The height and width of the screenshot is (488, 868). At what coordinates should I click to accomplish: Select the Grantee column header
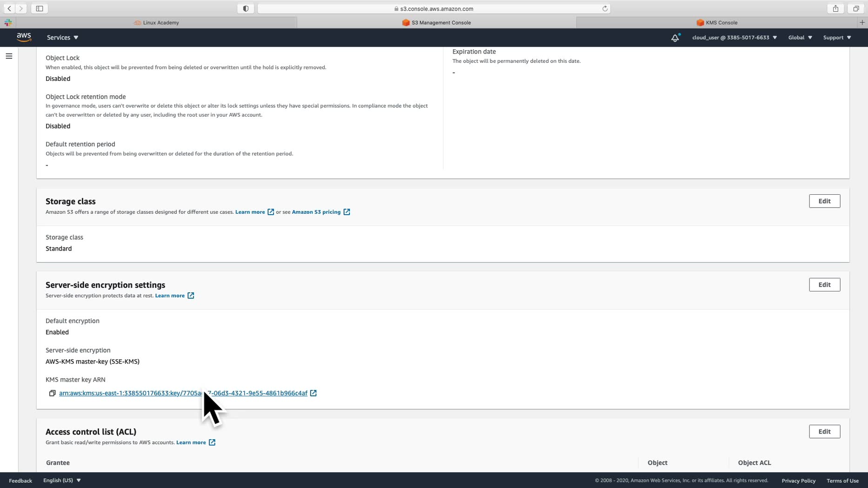(x=58, y=463)
